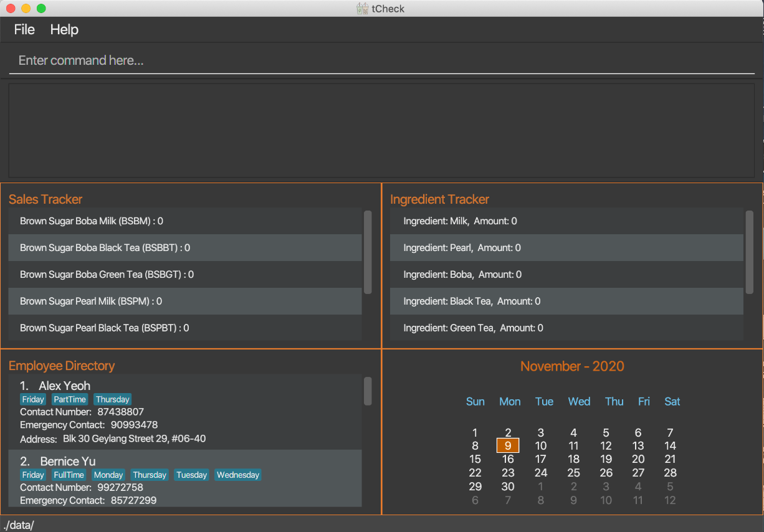Click the empty result display box
This screenshot has width=764, height=532.
pos(381,130)
